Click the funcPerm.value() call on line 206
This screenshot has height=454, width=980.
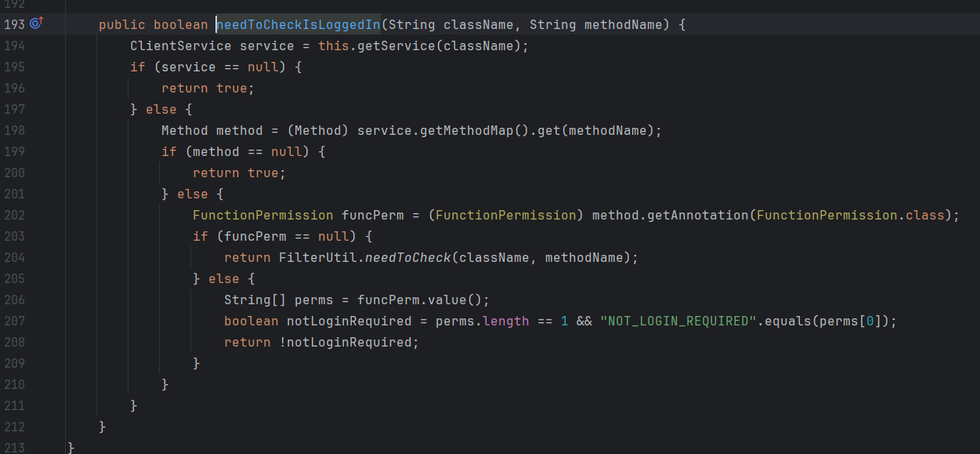(x=423, y=300)
